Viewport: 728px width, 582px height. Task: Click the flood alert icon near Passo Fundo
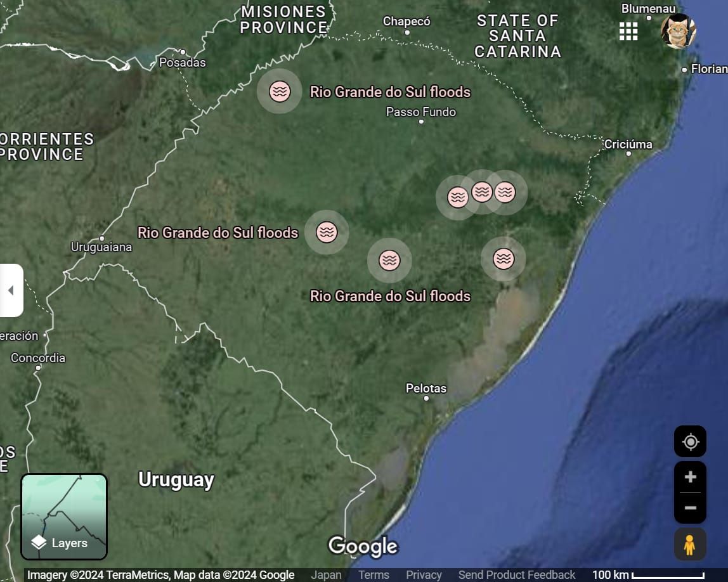tap(279, 91)
